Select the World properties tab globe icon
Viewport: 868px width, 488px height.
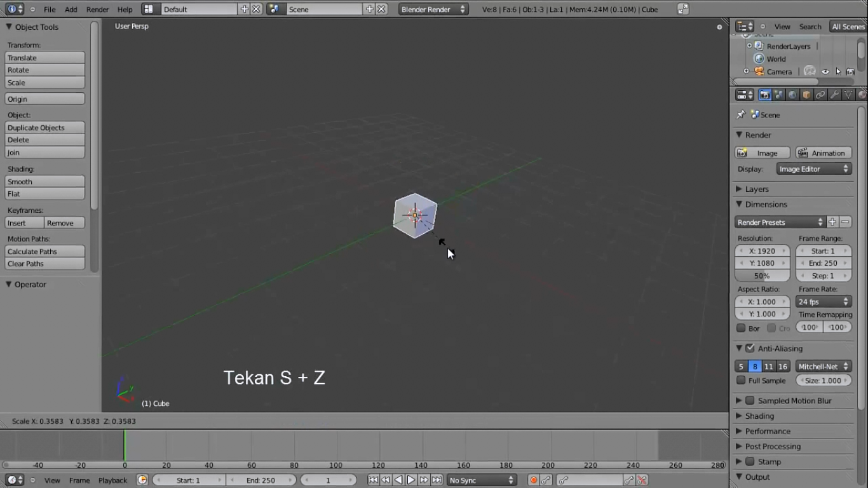[x=792, y=94]
